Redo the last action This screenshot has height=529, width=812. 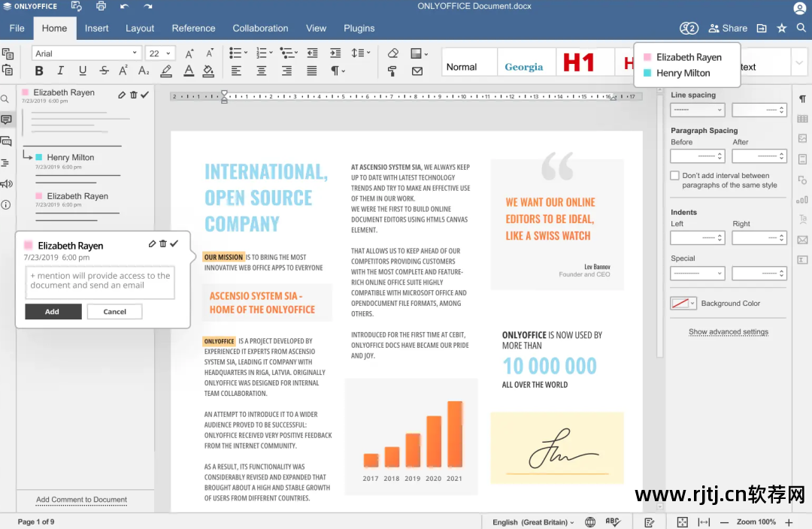tap(148, 6)
